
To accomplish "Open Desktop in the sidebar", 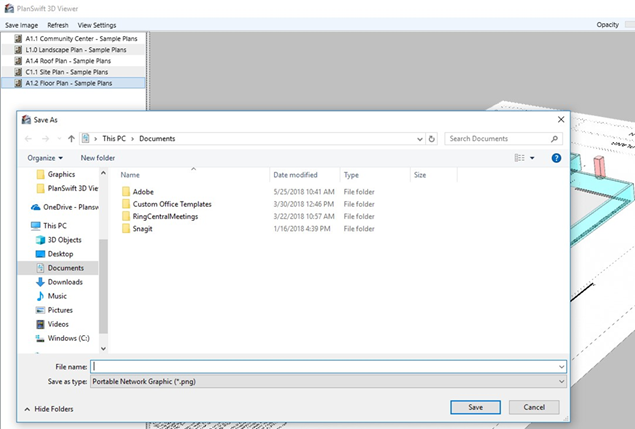I will coord(55,254).
